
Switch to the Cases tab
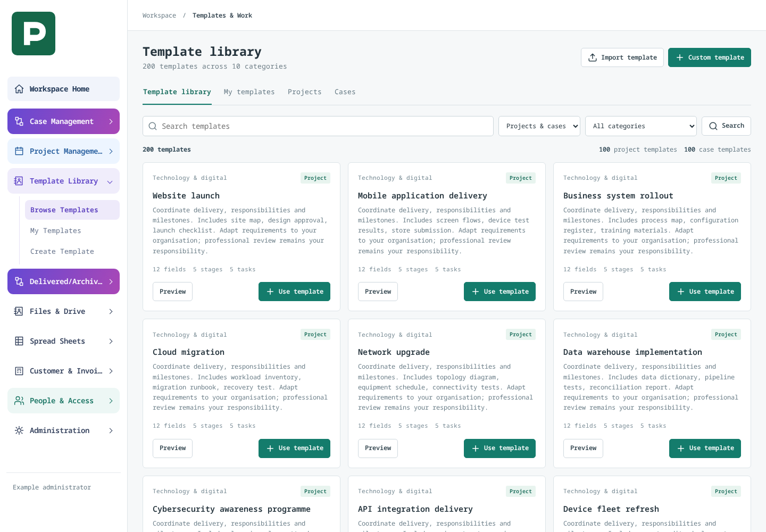[345, 92]
